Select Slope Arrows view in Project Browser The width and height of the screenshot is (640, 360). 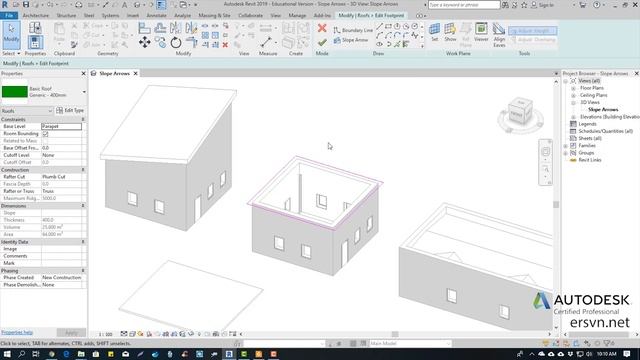(x=603, y=110)
